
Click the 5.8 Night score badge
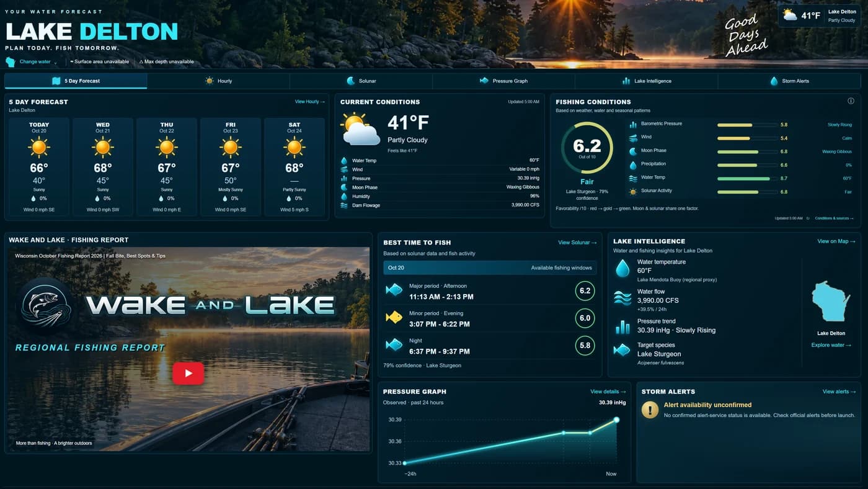click(585, 346)
